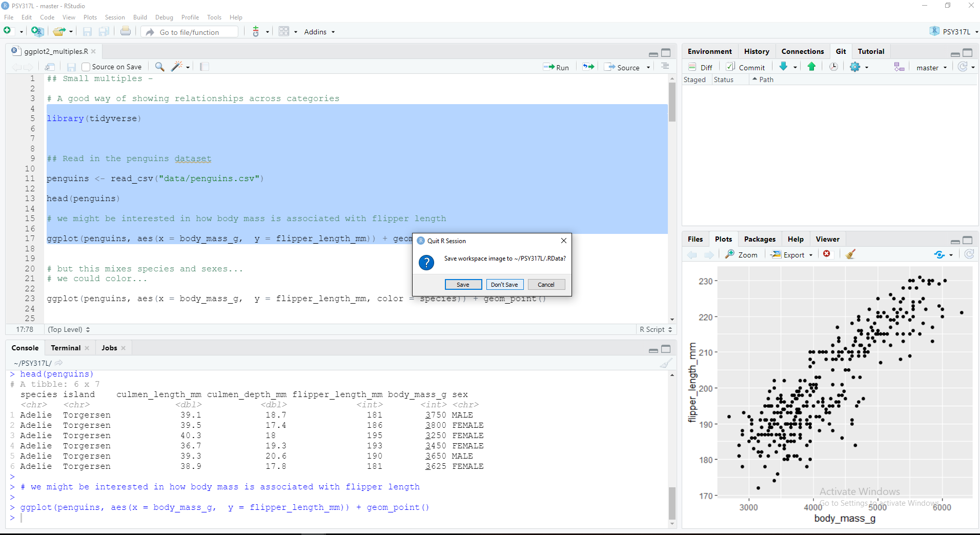Open the Session menu
Screen dimensions: 980x535
click(114, 17)
